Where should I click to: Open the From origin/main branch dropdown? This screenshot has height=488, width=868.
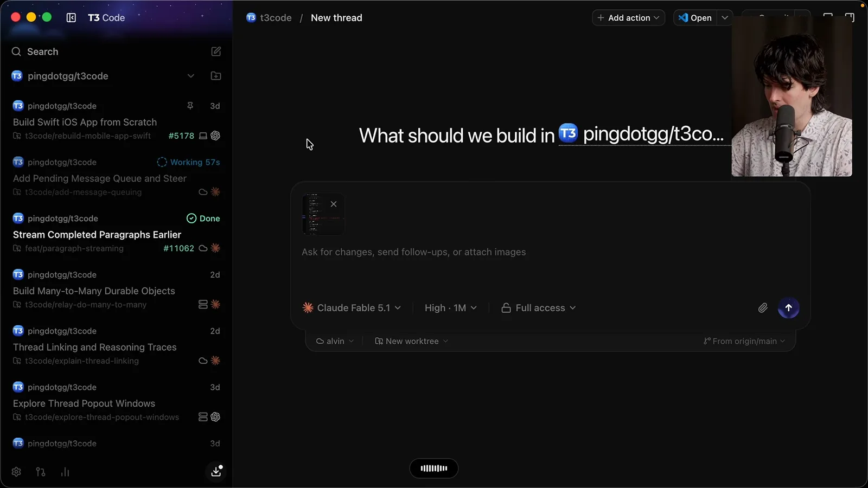point(744,341)
